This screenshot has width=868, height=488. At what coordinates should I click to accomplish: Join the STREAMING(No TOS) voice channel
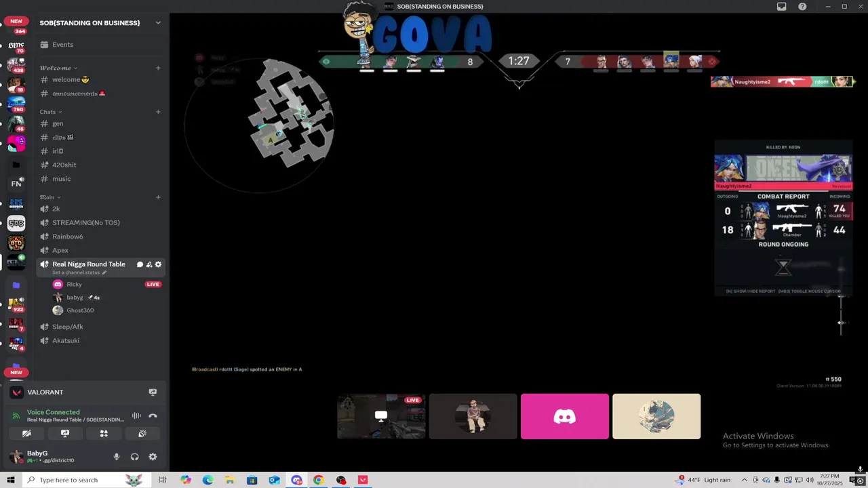(100, 222)
